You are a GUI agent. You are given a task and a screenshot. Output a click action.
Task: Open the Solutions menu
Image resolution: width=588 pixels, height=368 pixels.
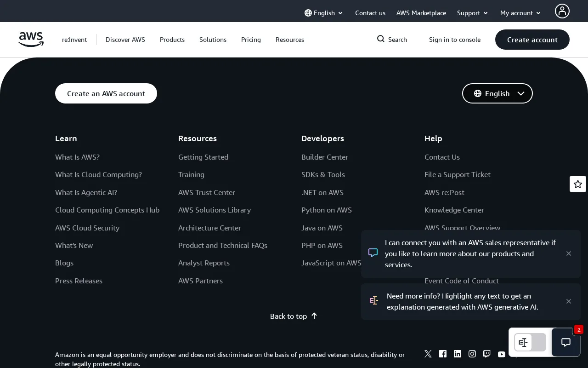[213, 40]
